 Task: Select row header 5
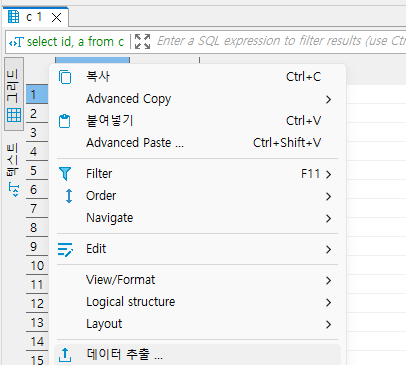37,170
